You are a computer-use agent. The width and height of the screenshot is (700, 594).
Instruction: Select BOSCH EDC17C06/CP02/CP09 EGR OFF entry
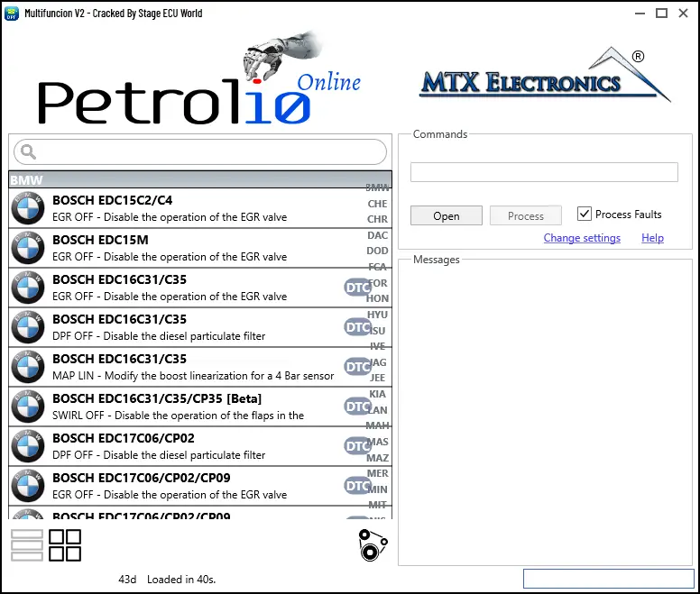click(x=180, y=486)
